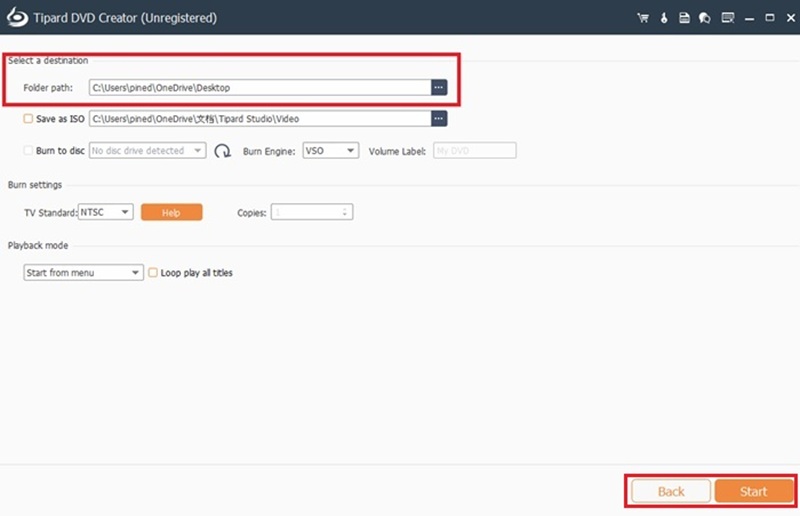Open the TV Standard NTSC dropdown

[106, 212]
